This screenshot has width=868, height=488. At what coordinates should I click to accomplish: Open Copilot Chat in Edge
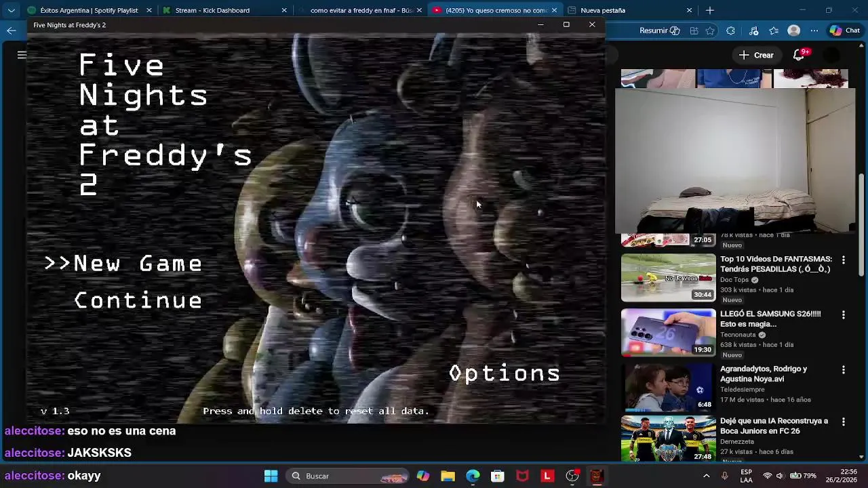coord(845,30)
